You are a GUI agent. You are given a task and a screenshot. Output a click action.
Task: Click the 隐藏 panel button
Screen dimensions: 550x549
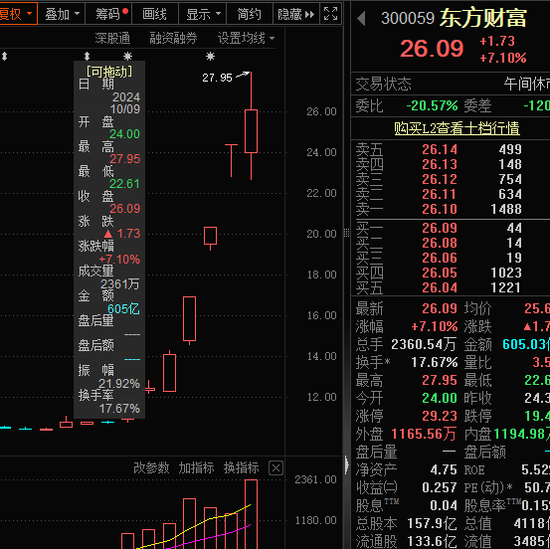click(x=296, y=14)
